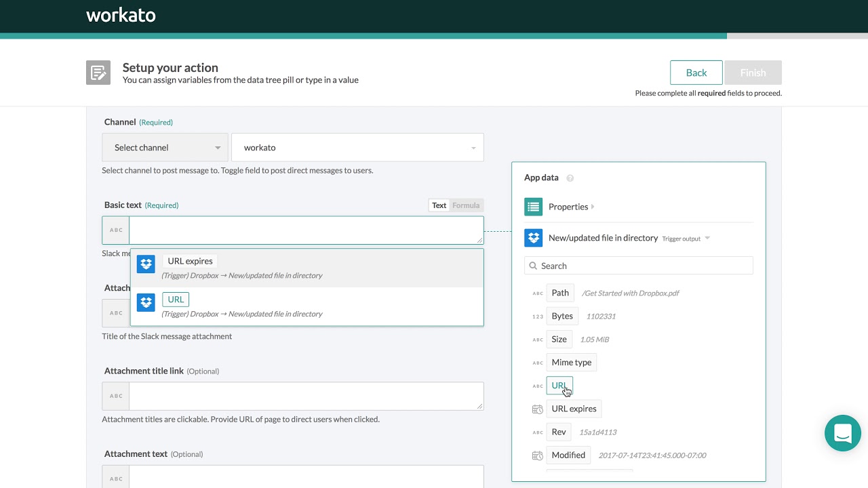Click the Dropbox icon beside New/updated file in directory
868x488 pixels.
click(x=534, y=238)
